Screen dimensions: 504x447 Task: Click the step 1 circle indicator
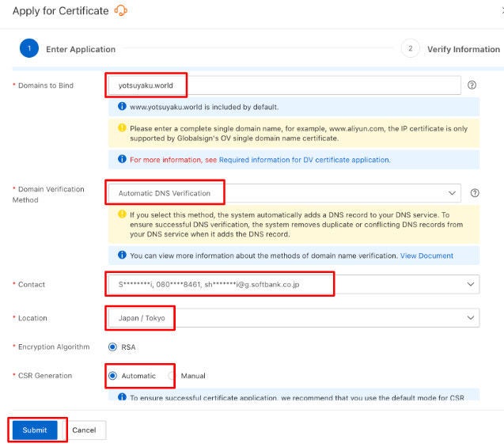click(x=29, y=49)
